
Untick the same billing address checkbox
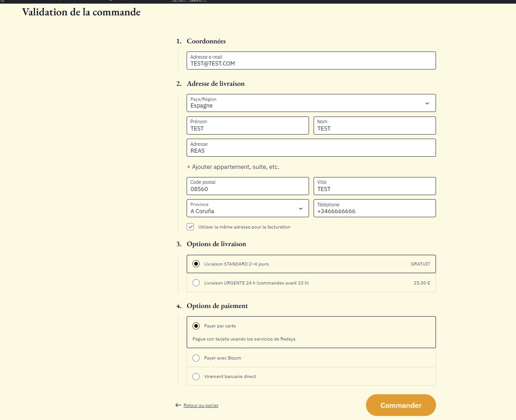pyautogui.click(x=191, y=227)
